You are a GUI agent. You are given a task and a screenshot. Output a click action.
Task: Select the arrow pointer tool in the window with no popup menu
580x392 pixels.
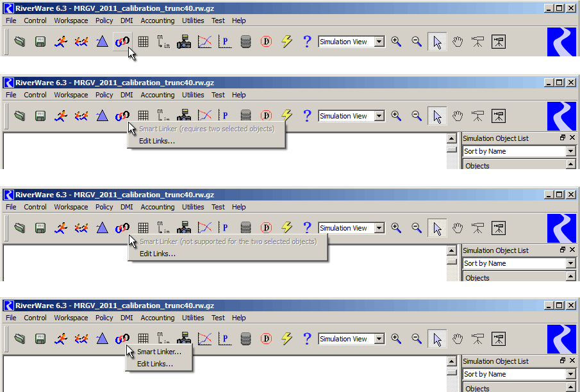pos(437,42)
